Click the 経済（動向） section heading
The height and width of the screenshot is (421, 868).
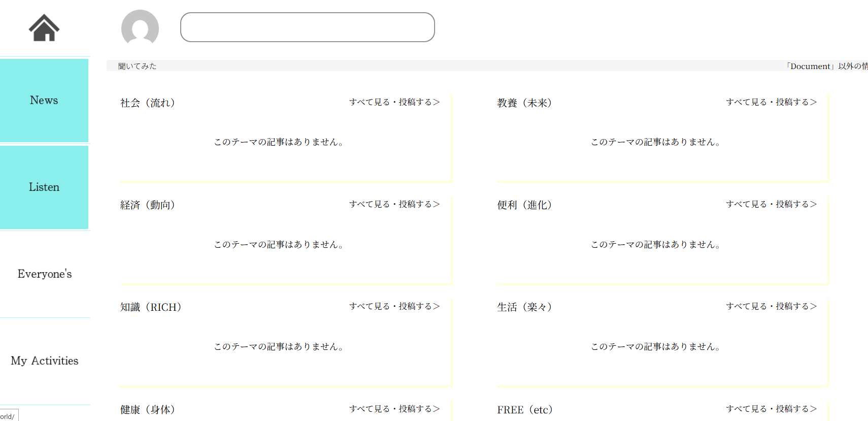(148, 205)
